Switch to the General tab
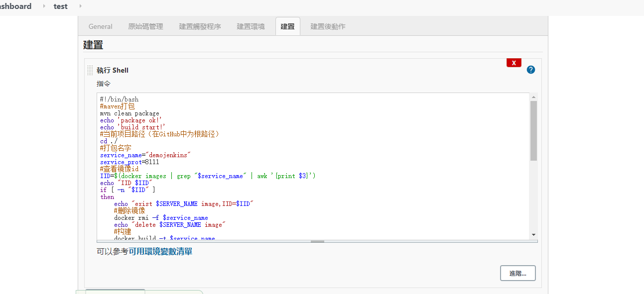Screen dimensions: 644x294 click(101, 26)
